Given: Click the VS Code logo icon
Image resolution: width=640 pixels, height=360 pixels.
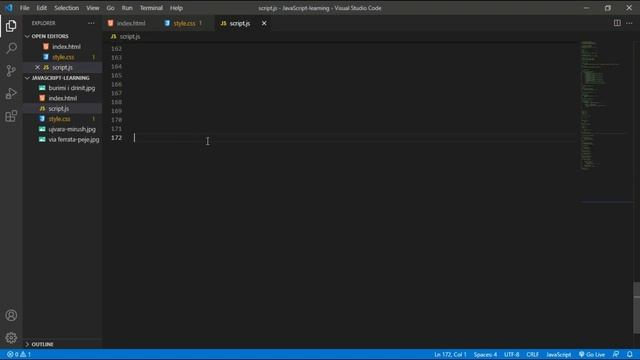Looking at the screenshot, I should (x=9, y=8).
